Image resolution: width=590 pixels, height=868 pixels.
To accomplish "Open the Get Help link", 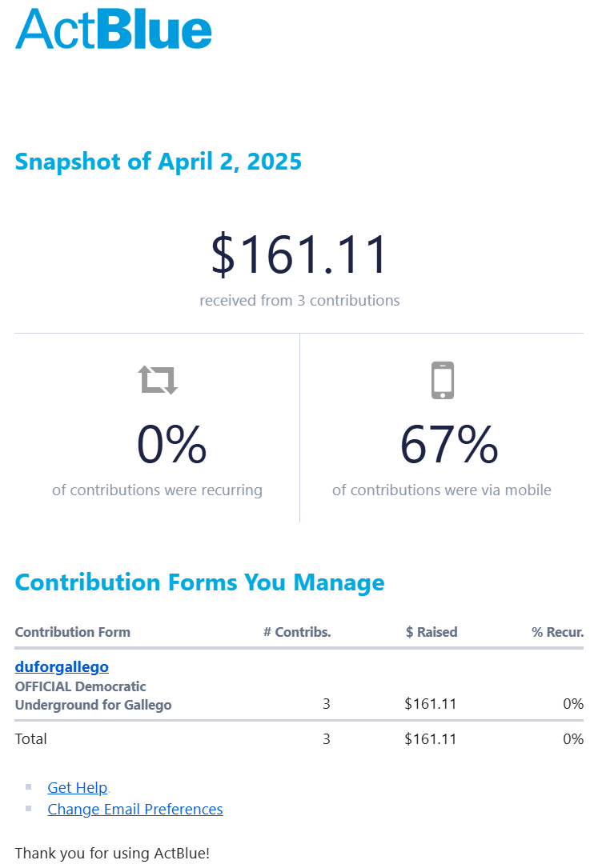I will (77, 787).
